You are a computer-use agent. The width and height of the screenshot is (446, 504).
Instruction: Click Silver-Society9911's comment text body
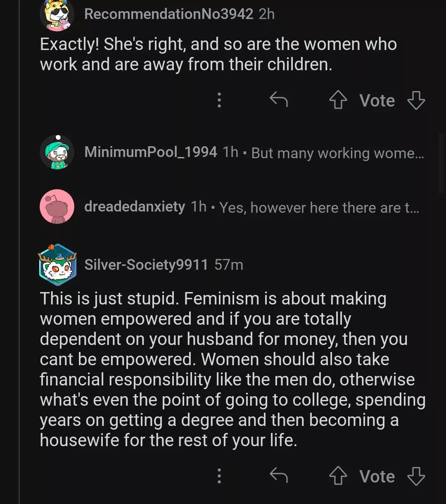pyautogui.click(x=231, y=369)
